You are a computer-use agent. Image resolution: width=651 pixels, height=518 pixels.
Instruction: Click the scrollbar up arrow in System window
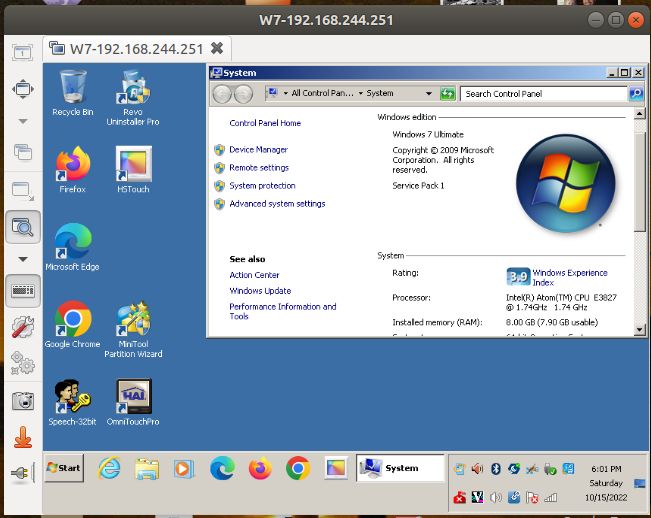[x=639, y=114]
